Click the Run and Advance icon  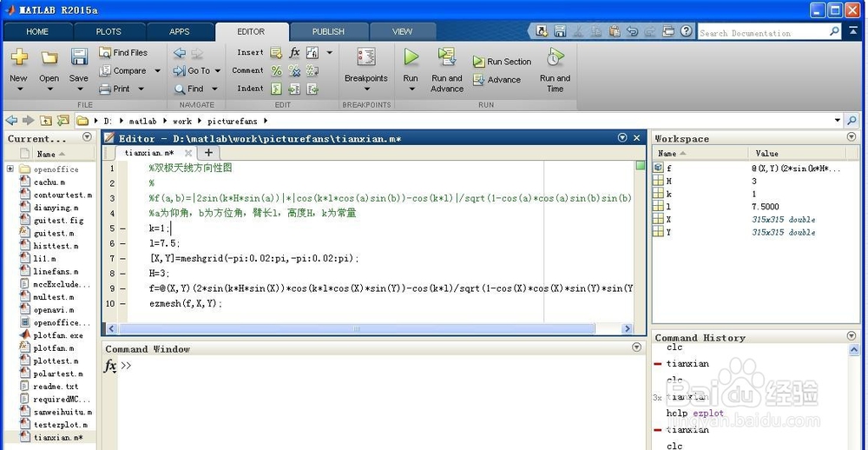click(447, 57)
